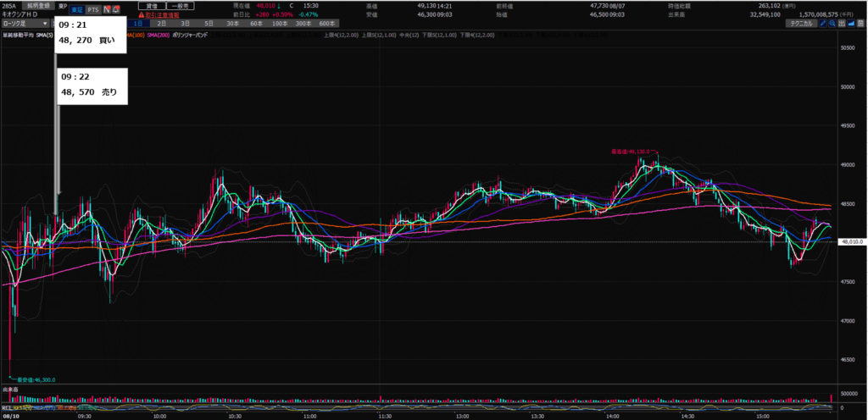The width and height of the screenshot is (868, 420).
Task: Select the 5日 period tab
Action: 209,24
